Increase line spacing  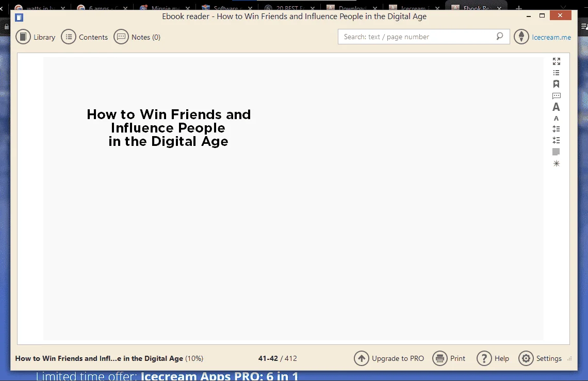coord(557,129)
